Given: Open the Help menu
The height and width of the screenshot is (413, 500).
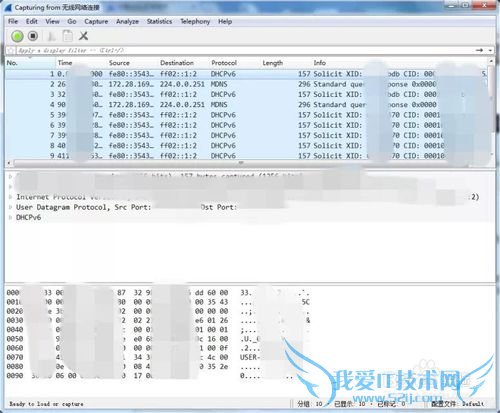Looking at the screenshot, I should [x=225, y=21].
